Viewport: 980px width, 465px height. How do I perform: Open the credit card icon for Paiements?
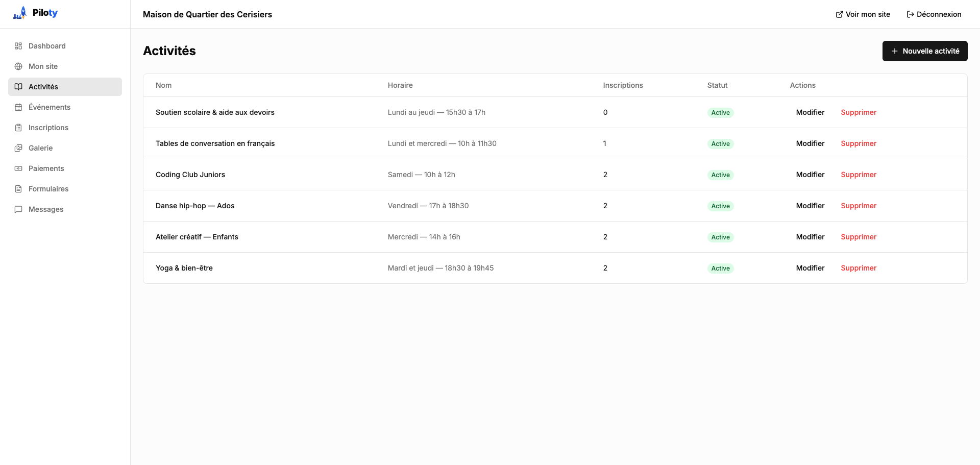click(x=18, y=168)
